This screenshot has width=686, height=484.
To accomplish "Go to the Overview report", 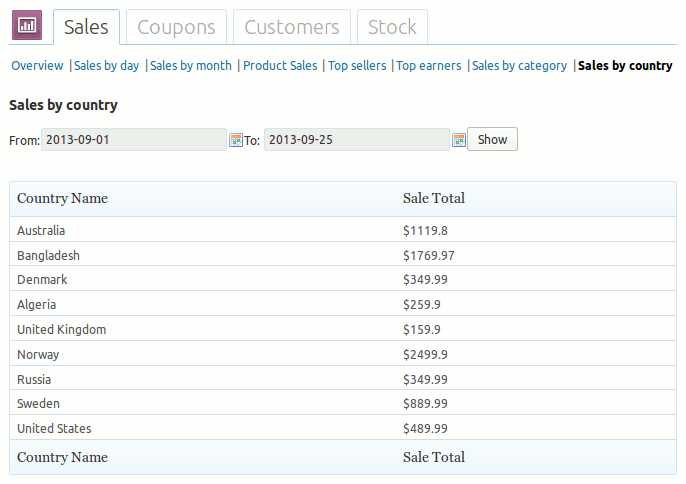I will [37, 66].
